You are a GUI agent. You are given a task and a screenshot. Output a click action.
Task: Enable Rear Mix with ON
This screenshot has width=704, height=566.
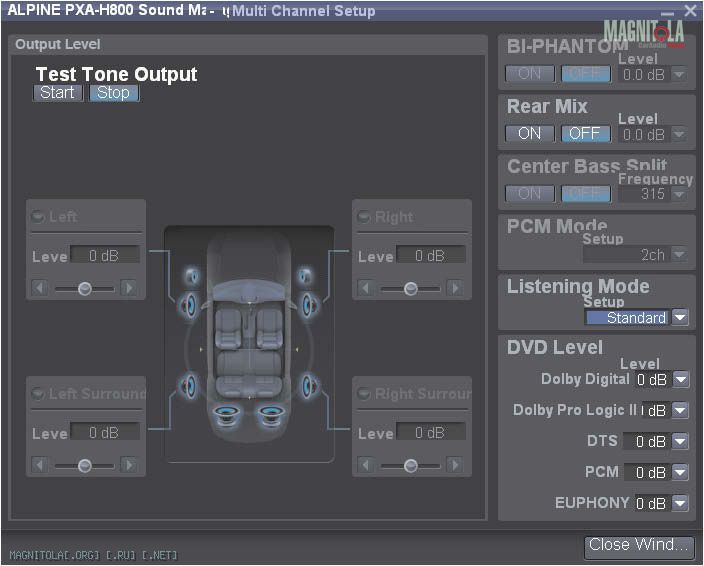tap(530, 134)
